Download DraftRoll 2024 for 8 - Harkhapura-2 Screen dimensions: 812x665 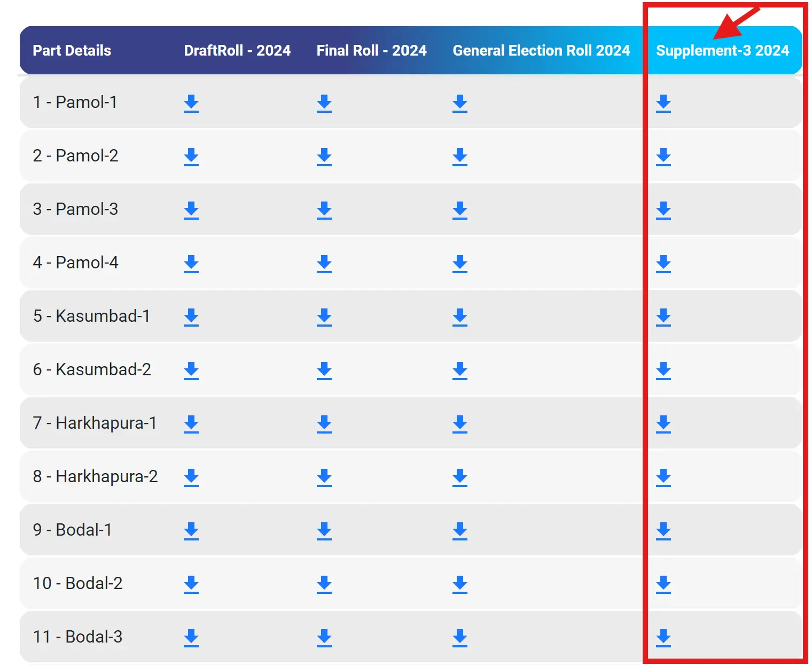(191, 477)
